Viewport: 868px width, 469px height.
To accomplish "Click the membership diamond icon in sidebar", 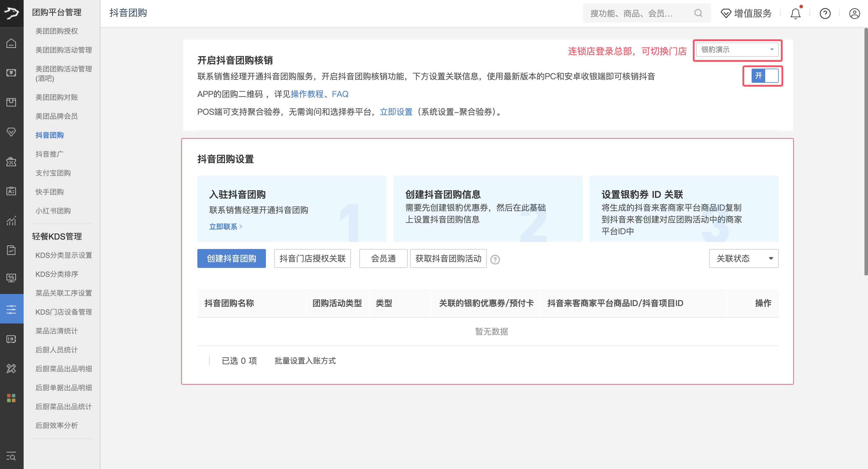I will 12,132.
